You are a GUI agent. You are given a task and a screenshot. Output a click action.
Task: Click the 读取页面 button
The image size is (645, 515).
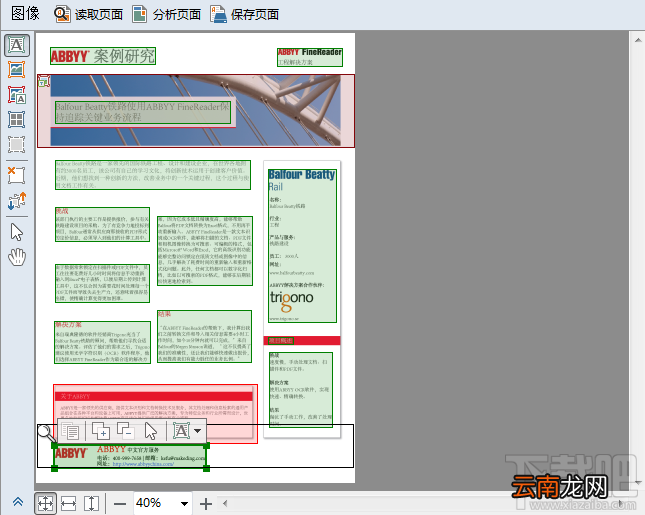pos(89,14)
